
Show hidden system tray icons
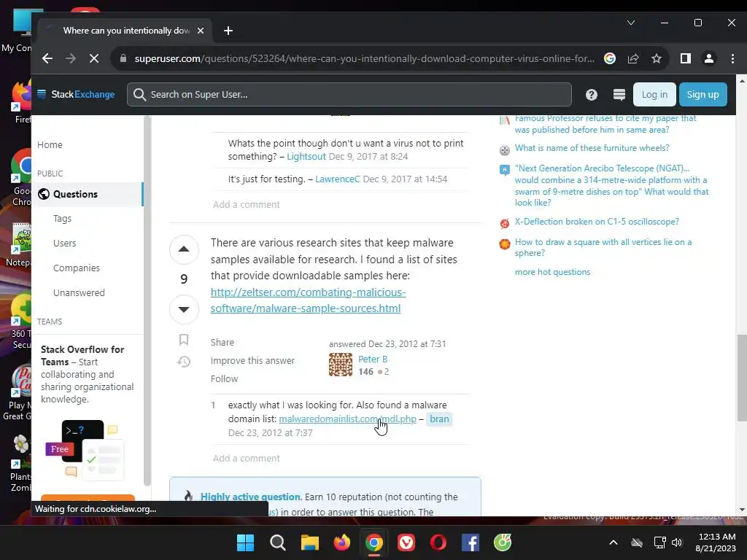(614, 542)
